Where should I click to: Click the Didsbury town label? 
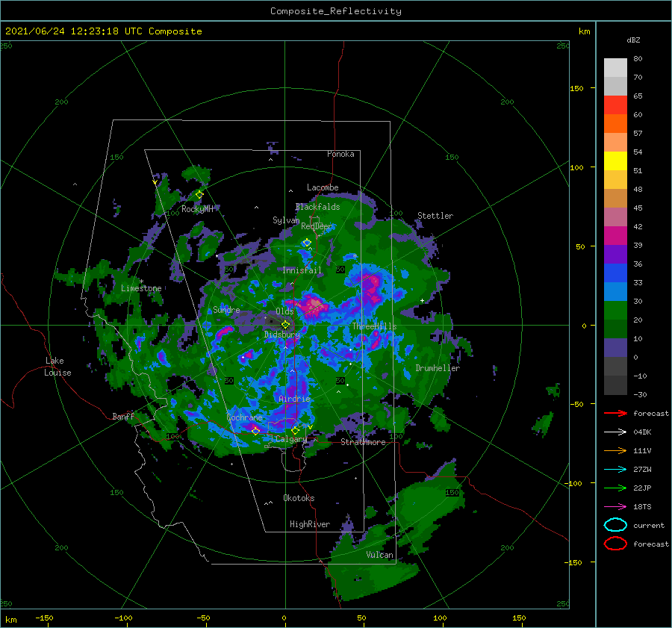tap(281, 335)
